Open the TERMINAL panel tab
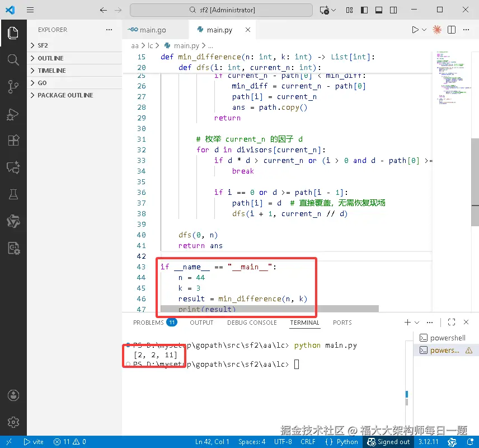 click(x=304, y=323)
